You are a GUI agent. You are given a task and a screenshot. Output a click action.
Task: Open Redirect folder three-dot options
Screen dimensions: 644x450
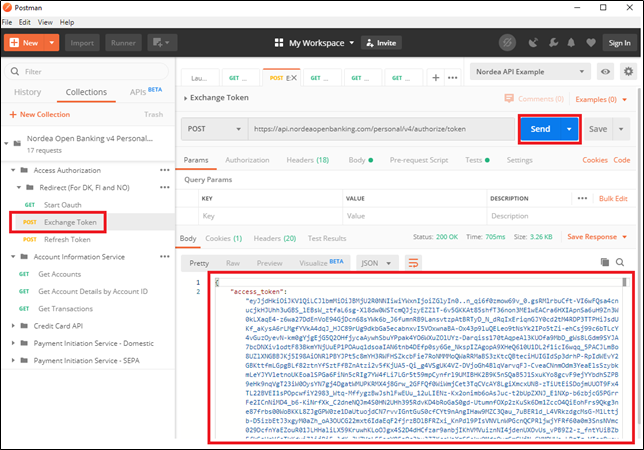click(x=165, y=187)
